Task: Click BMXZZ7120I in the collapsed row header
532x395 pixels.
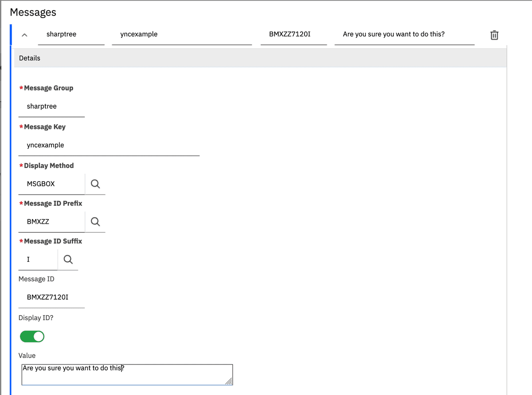Action: point(293,34)
